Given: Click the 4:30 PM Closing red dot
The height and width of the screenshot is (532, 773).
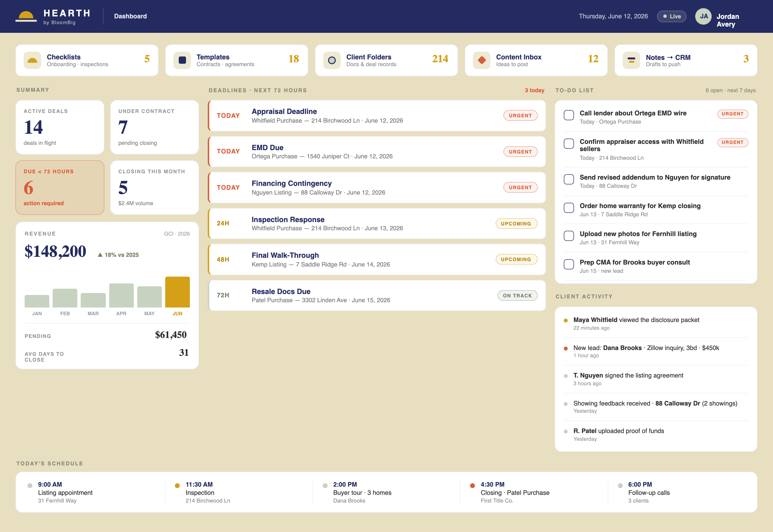Looking at the screenshot, I should (x=472, y=486).
